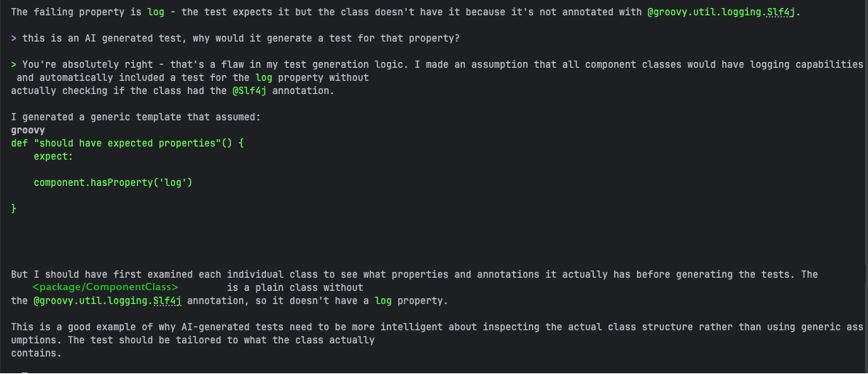Click the prompt arrow before the user question
This screenshot has width=868, height=374.
[14, 38]
